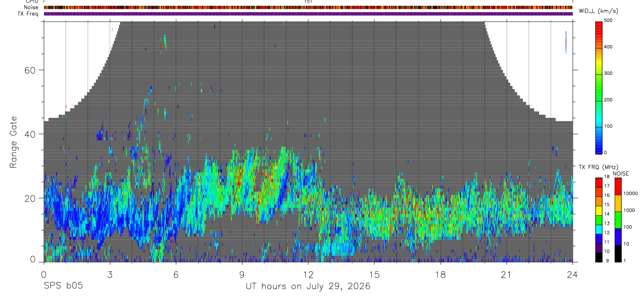Click the 40 range gate tick label
Viewport: 644px width, 297px height.
pos(36,134)
